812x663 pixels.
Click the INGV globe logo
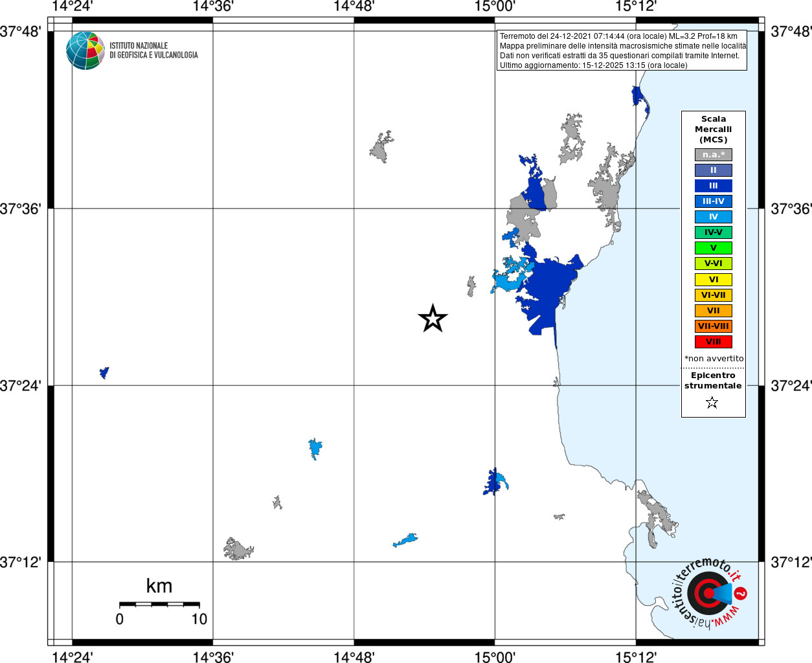pyautogui.click(x=85, y=51)
